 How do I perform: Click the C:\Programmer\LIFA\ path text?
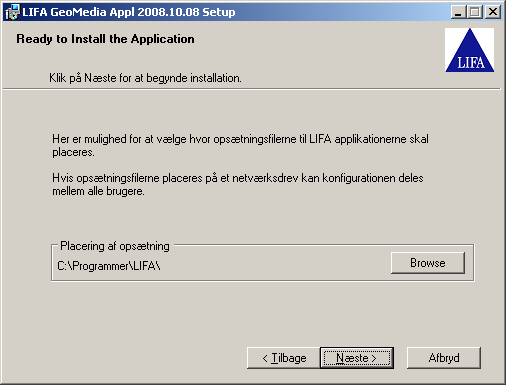point(109,266)
